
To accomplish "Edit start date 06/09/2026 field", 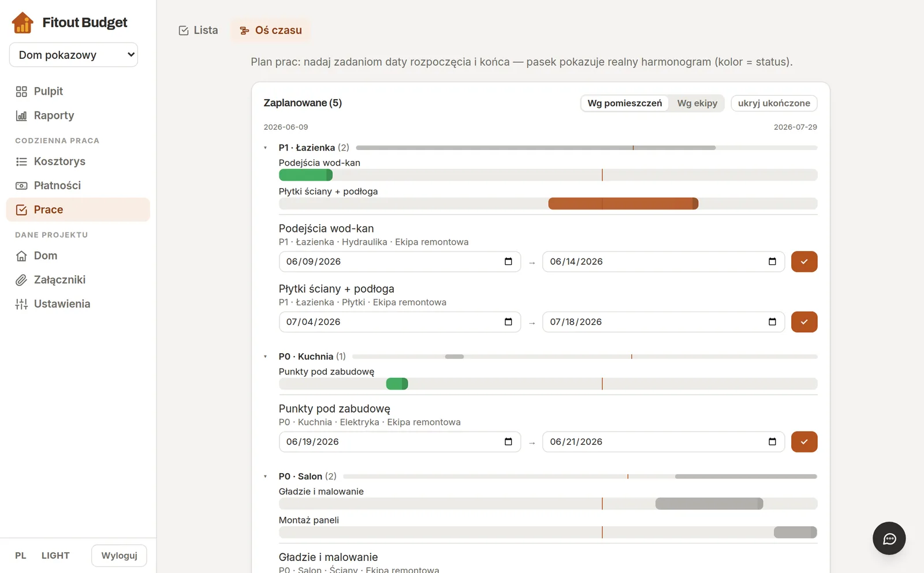I will point(400,261).
